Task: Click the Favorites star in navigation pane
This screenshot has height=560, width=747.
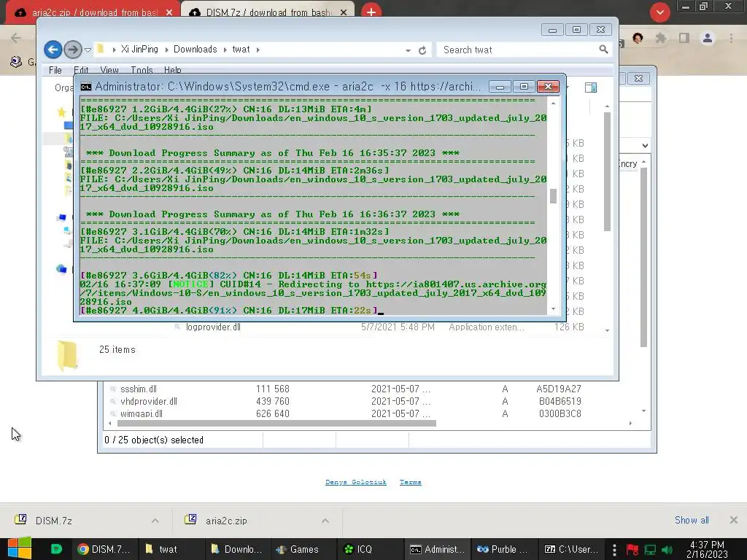Action: click(61, 112)
